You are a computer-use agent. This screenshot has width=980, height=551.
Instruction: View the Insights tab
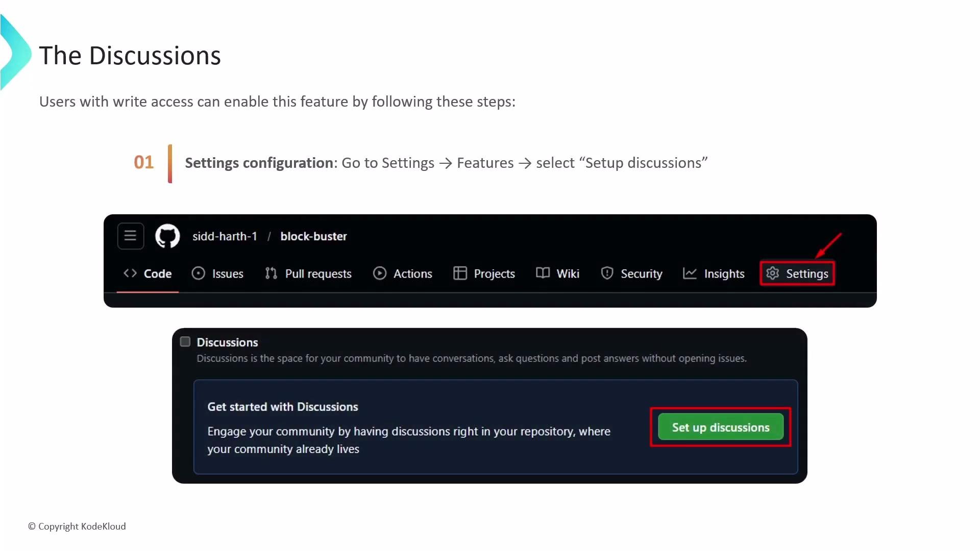714,274
